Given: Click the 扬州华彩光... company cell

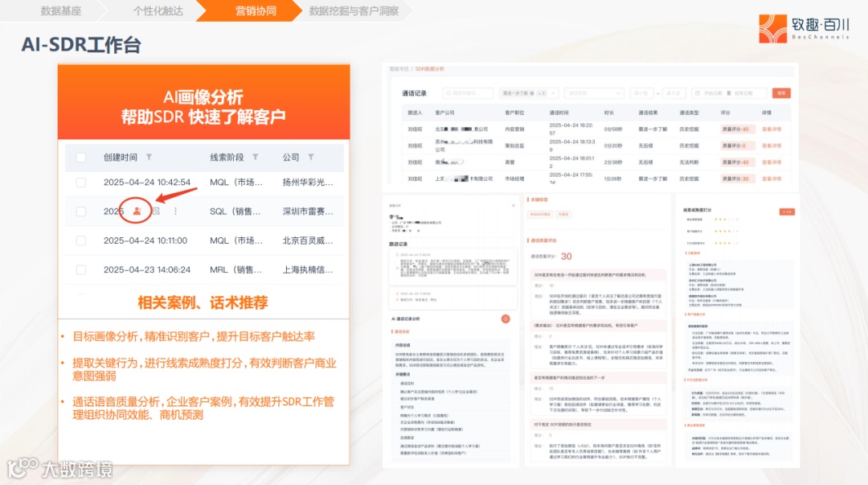Looking at the screenshot, I should click(x=308, y=183).
